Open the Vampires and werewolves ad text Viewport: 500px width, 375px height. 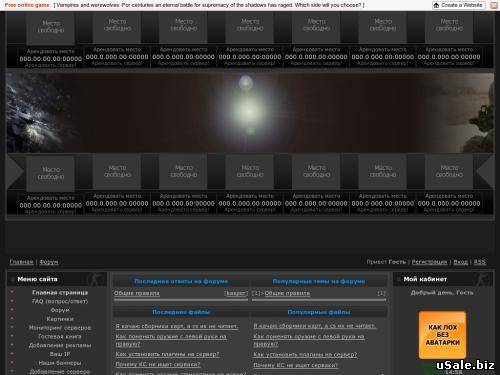[209, 5]
